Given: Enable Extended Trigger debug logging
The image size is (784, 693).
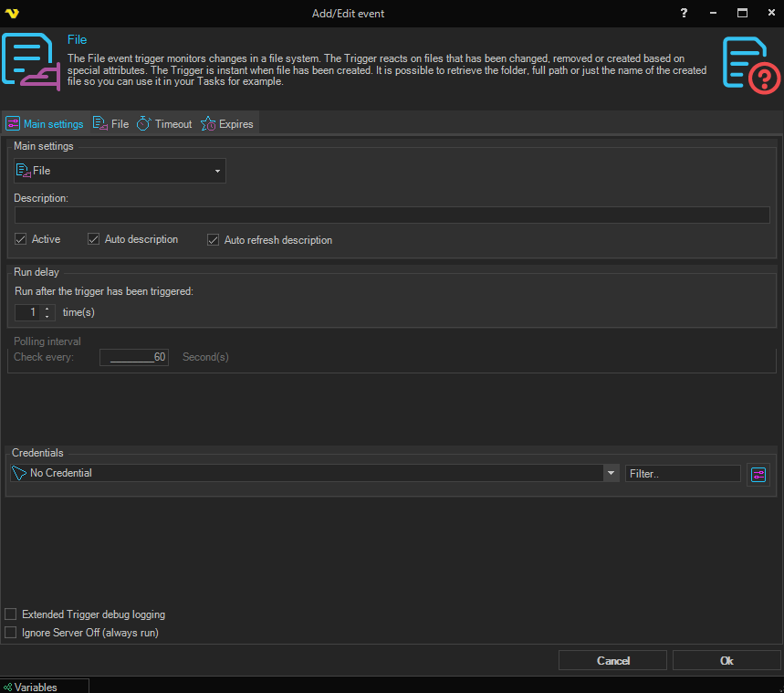Looking at the screenshot, I should click(11, 614).
